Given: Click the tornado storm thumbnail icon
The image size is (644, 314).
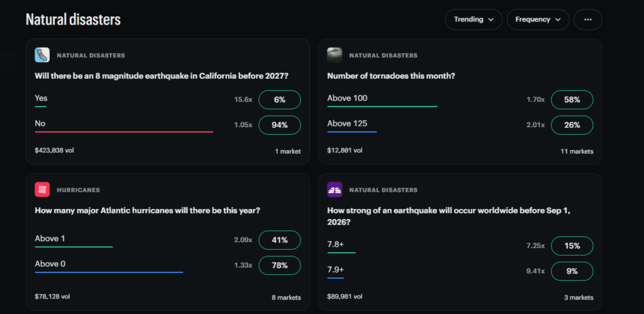Looking at the screenshot, I should pyautogui.click(x=335, y=55).
